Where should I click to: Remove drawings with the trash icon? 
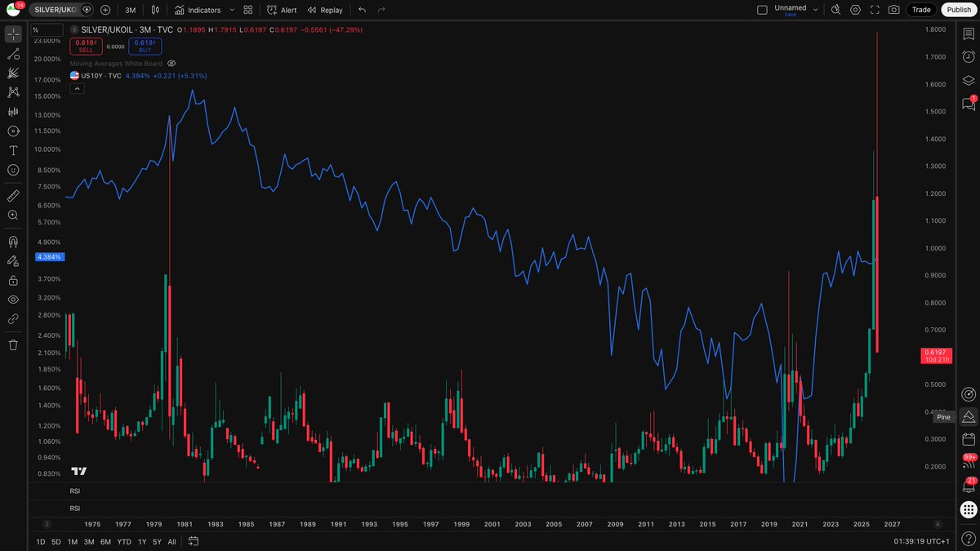pyautogui.click(x=13, y=344)
